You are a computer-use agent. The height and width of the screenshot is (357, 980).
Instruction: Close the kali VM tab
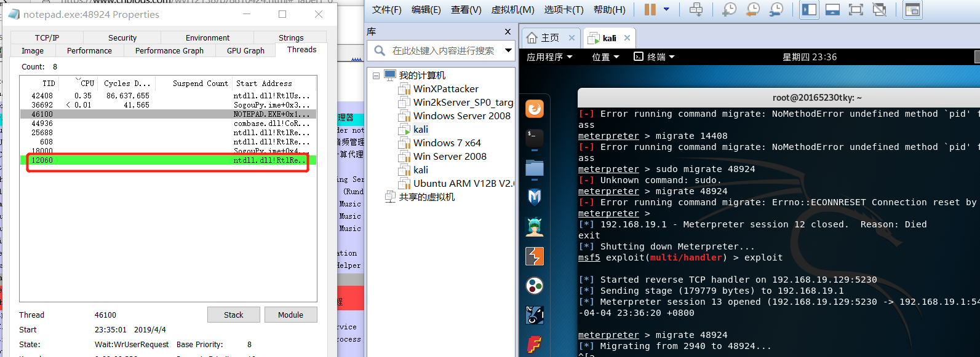click(x=627, y=38)
